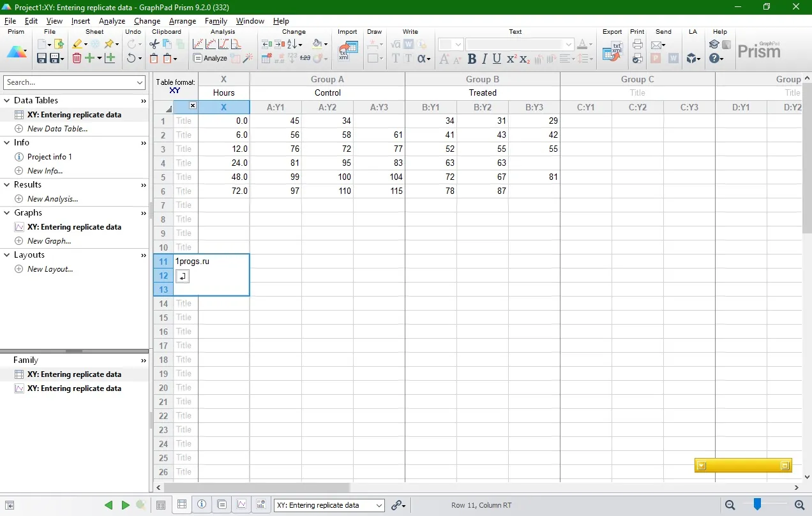The height and width of the screenshot is (516, 812).
Task: Click the Analyze button
Action: (210, 58)
